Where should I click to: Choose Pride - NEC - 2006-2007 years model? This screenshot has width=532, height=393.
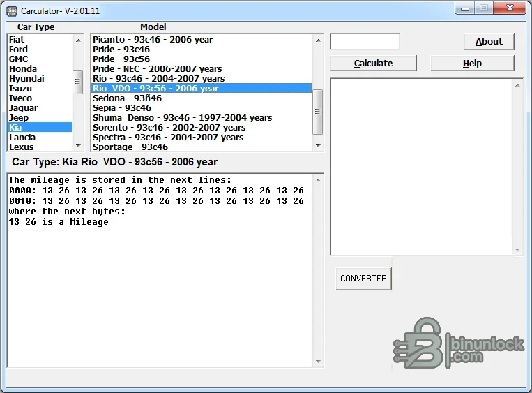pyautogui.click(x=202, y=69)
